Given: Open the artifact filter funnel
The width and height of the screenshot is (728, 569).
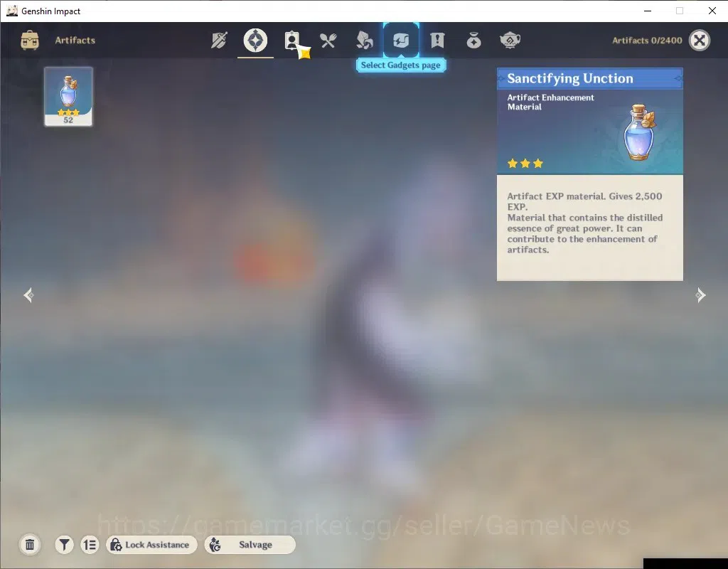Looking at the screenshot, I should click(65, 544).
